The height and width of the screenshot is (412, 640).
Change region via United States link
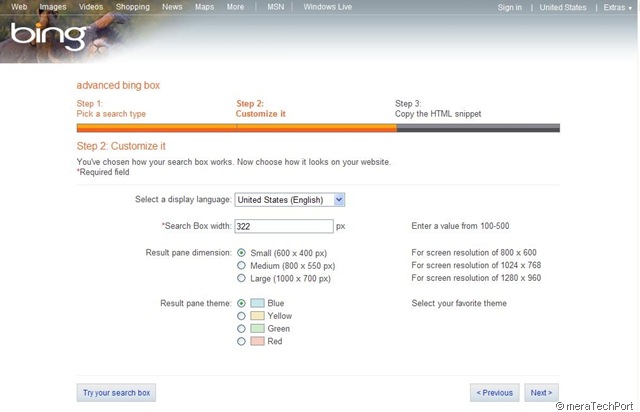(563, 7)
